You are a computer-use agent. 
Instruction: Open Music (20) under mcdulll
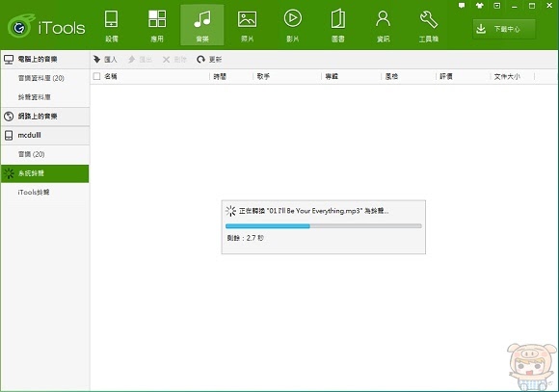(x=45, y=154)
